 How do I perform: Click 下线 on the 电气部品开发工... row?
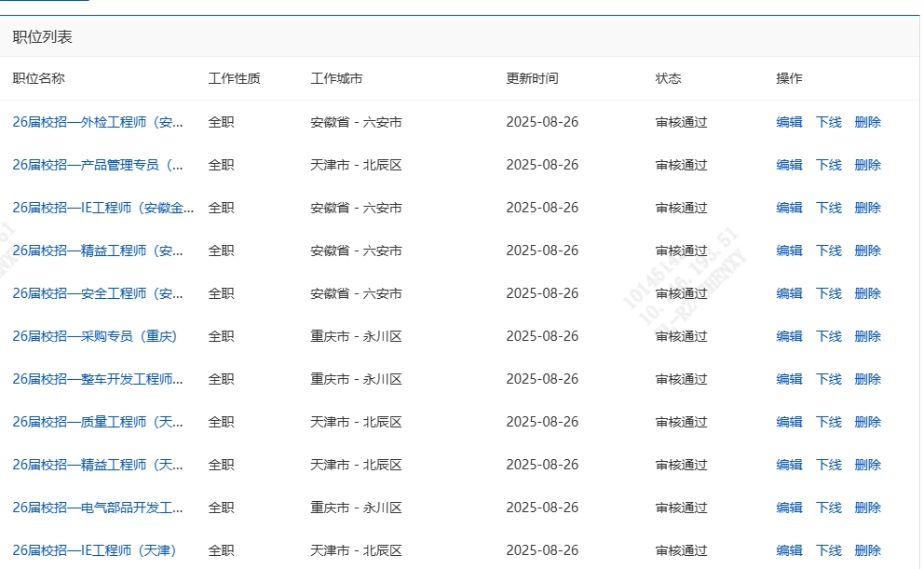pyautogui.click(x=828, y=508)
